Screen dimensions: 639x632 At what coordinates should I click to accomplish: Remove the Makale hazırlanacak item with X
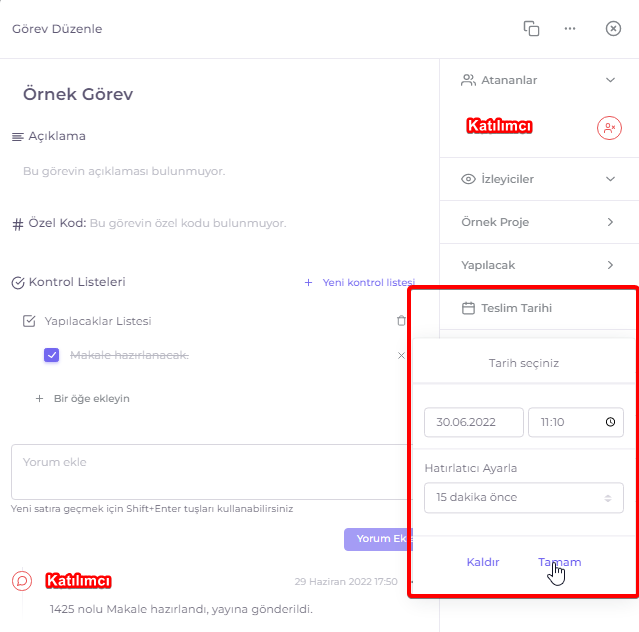tap(401, 355)
